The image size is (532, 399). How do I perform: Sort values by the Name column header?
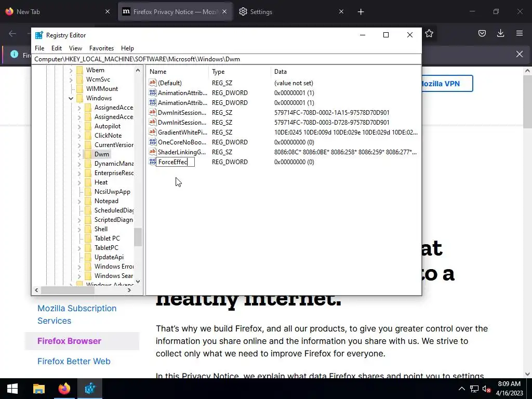click(178, 72)
